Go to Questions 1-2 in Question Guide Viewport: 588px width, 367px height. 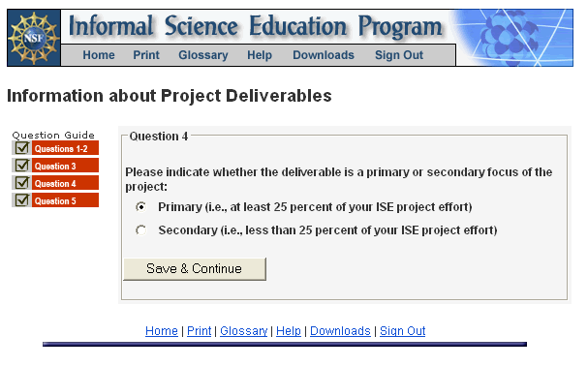65,148
